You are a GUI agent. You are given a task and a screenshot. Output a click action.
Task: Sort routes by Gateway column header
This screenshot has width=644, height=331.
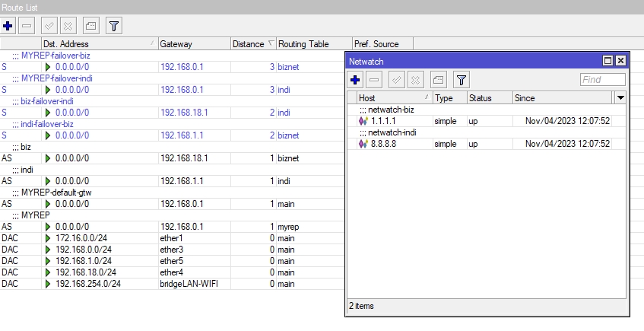pos(195,44)
